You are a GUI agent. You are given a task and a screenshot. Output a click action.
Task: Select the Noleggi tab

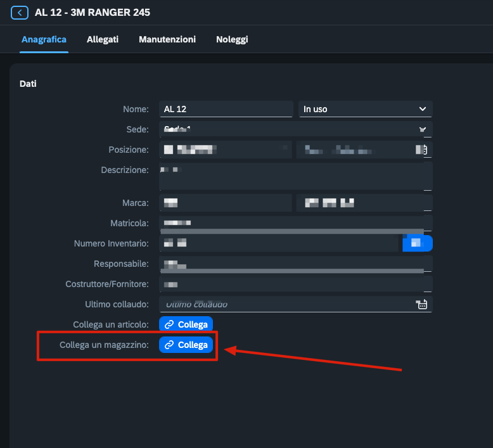[x=232, y=39]
